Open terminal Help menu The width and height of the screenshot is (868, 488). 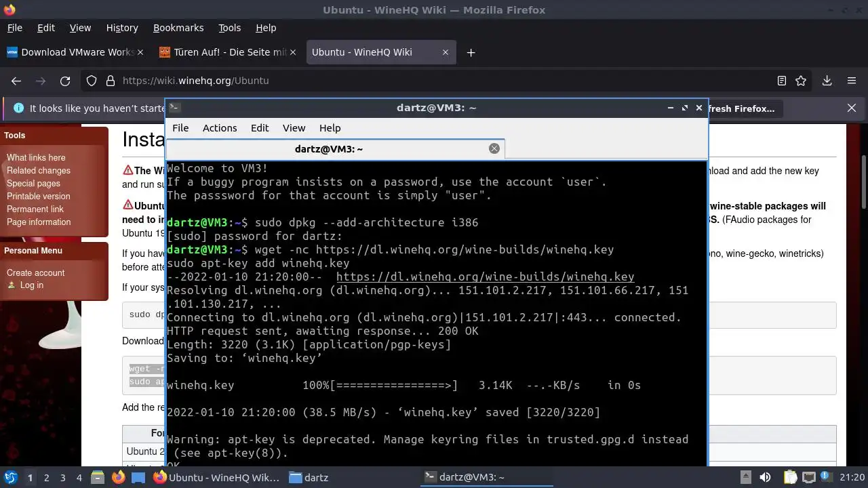(330, 127)
